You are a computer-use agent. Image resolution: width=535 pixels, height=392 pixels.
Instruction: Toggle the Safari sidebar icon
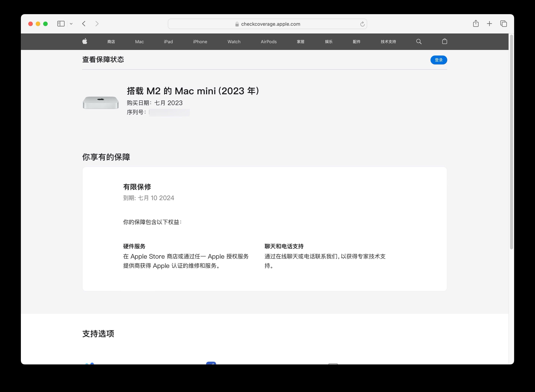pyautogui.click(x=61, y=24)
